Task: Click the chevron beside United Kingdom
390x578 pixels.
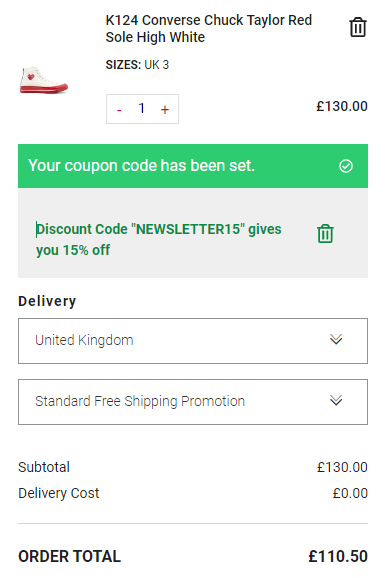Action: (336, 339)
